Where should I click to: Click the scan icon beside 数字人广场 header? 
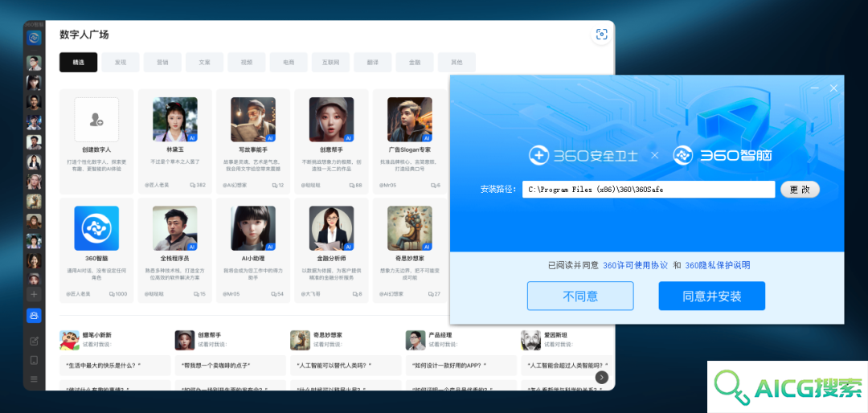click(x=601, y=35)
